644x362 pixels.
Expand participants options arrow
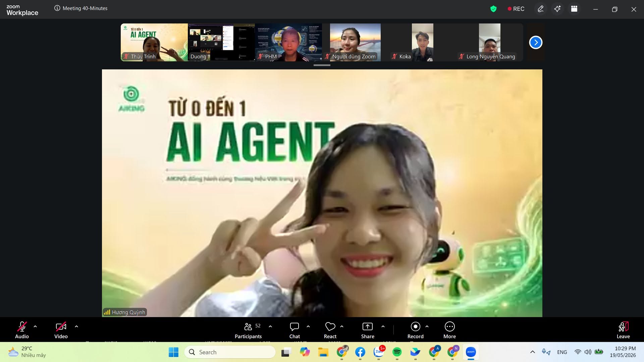point(270,326)
